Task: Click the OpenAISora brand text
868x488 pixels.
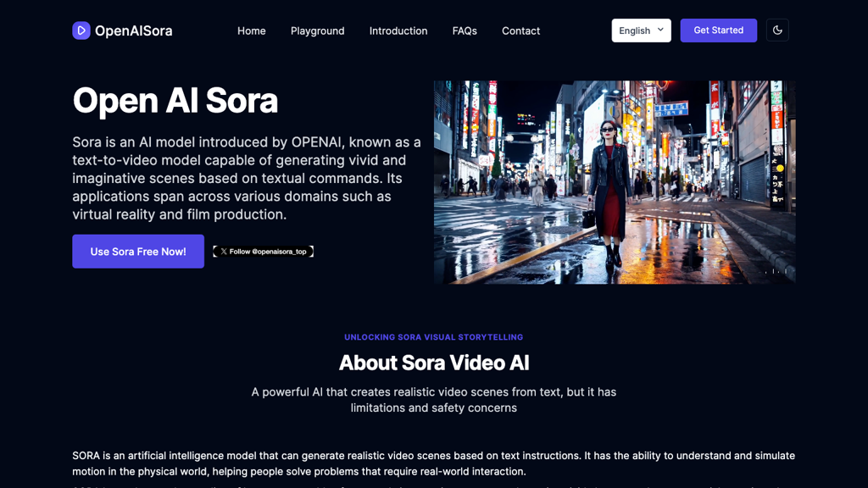Action: point(135,30)
